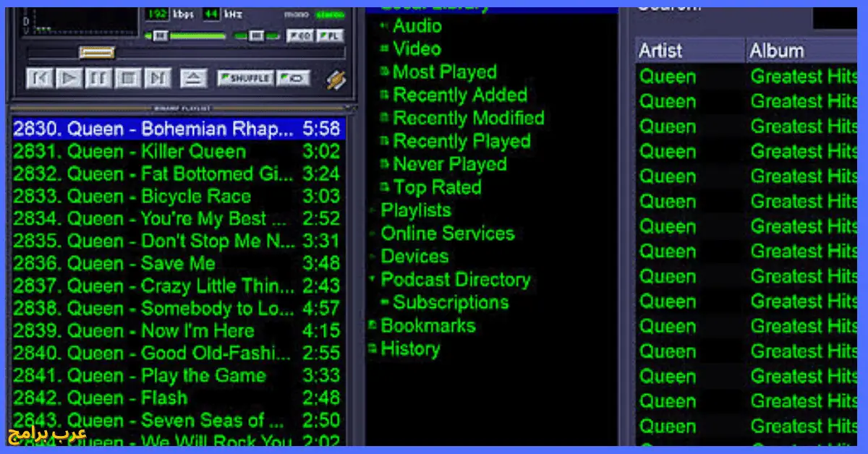Open the History tree item

tap(410, 349)
